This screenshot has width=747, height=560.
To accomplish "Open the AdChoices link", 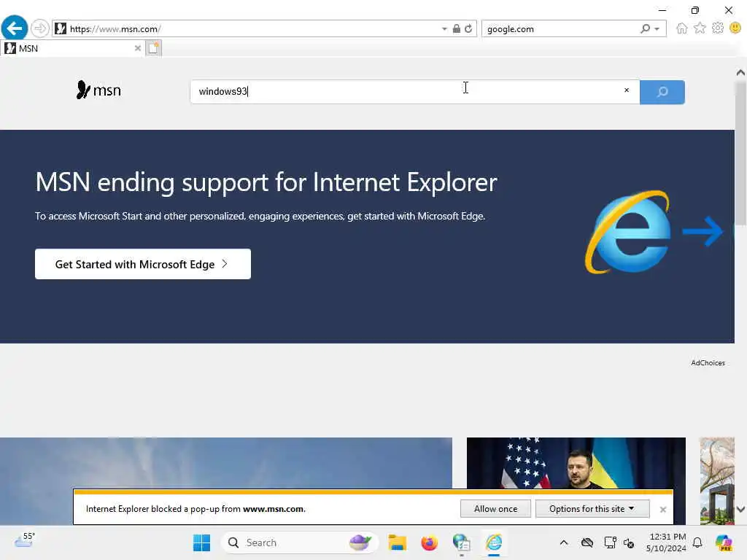I will [x=708, y=363].
